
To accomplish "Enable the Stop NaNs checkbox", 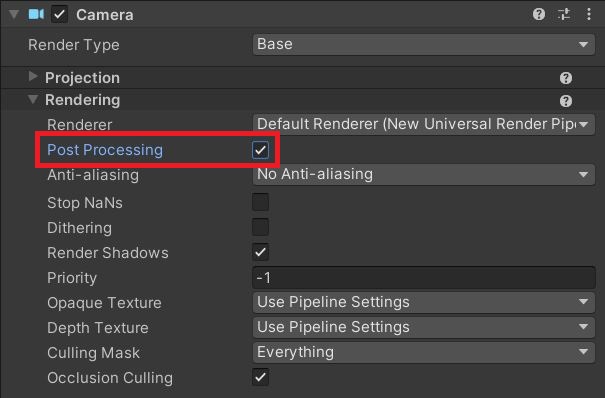I will tap(260, 202).
